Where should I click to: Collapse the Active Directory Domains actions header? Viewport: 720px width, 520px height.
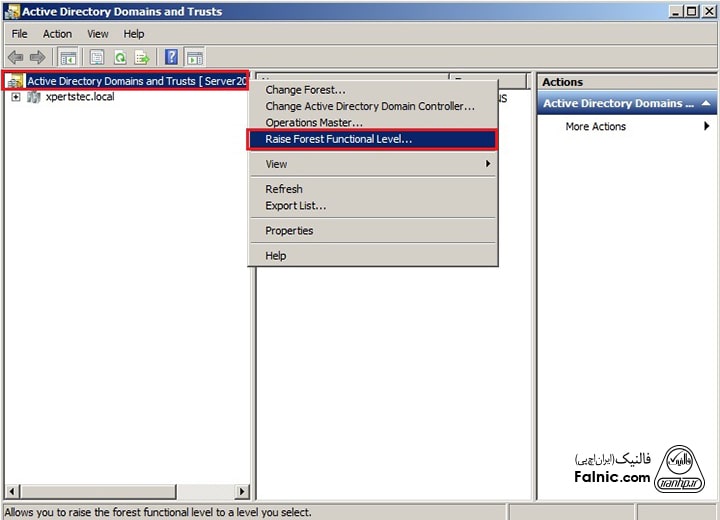pyautogui.click(x=706, y=103)
